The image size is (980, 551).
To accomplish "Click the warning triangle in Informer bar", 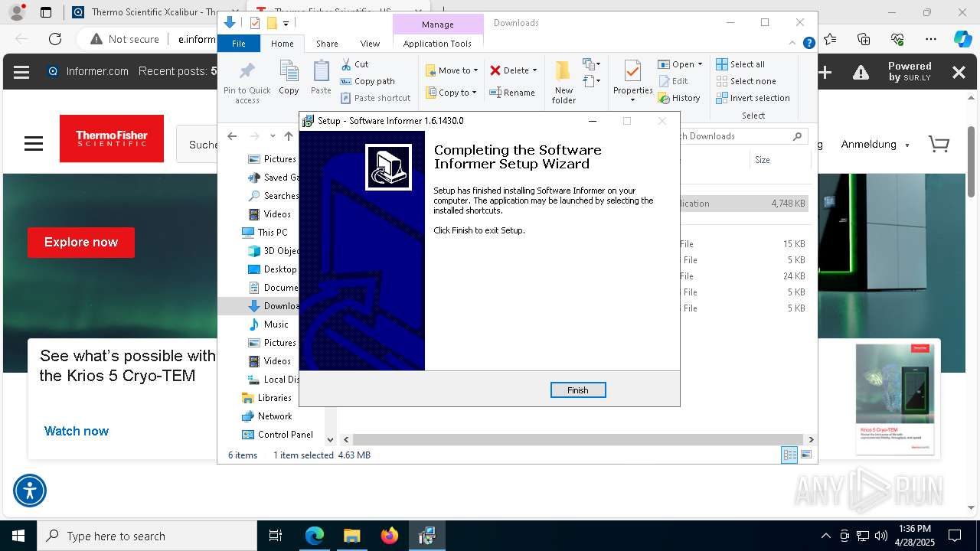I will click(861, 72).
